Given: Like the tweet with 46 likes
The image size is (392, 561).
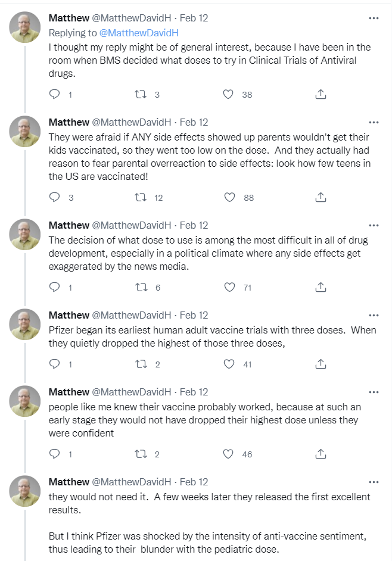Looking at the screenshot, I should coord(229,454).
